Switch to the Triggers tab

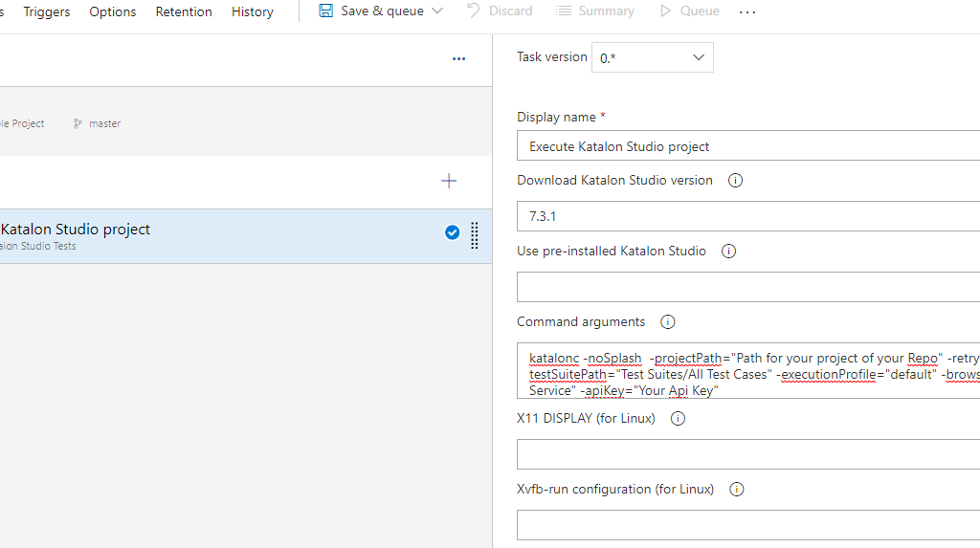tap(46, 11)
